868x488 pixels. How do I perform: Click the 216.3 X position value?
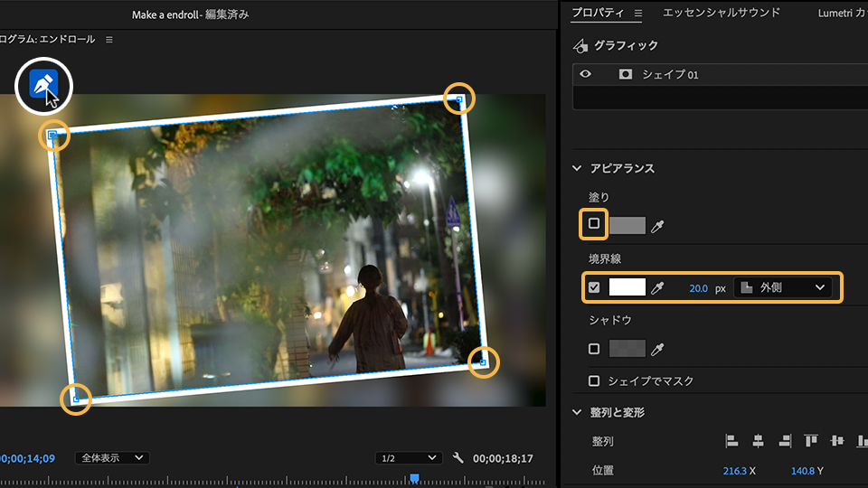click(x=734, y=471)
